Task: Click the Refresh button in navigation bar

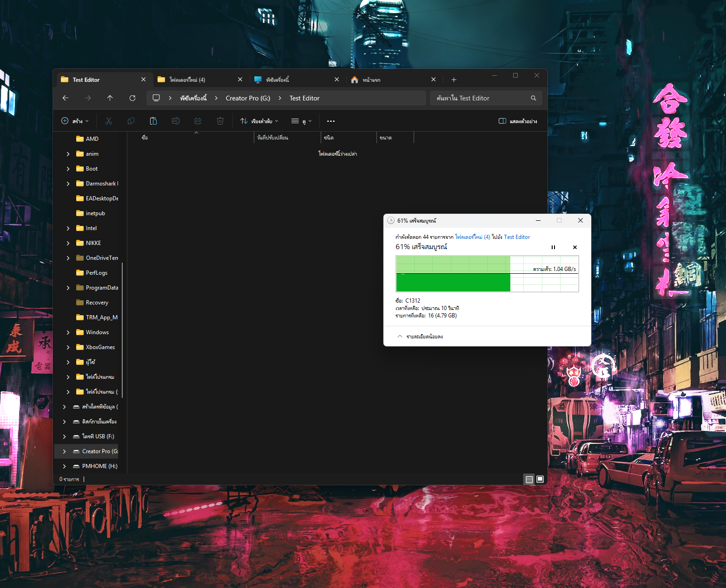Action: pos(132,98)
